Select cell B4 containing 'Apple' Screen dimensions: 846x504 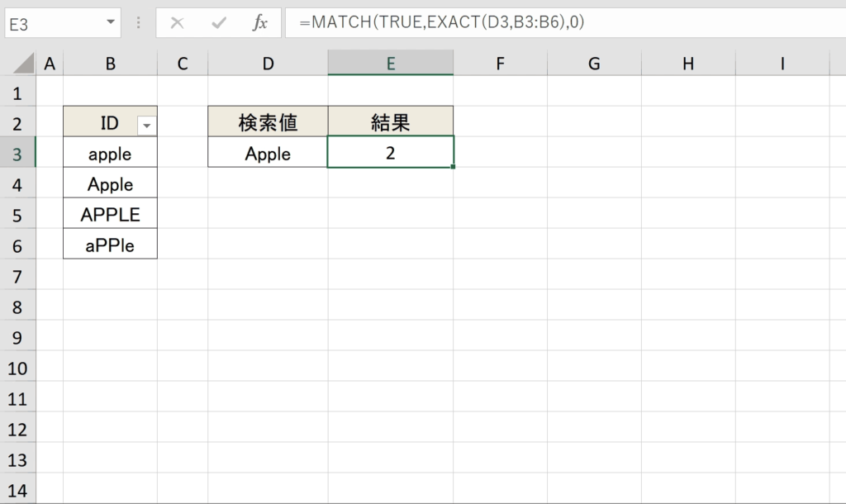pyautogui.click(x=110, y=183)
